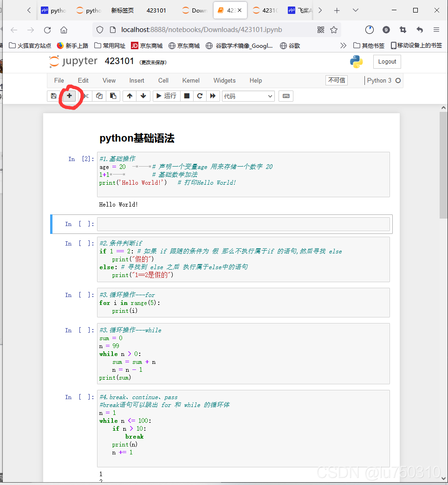The width and height of the screenshot is (448, 485).
Task: Cut the selected cell using scissors icon
Action: pos(85,96)
